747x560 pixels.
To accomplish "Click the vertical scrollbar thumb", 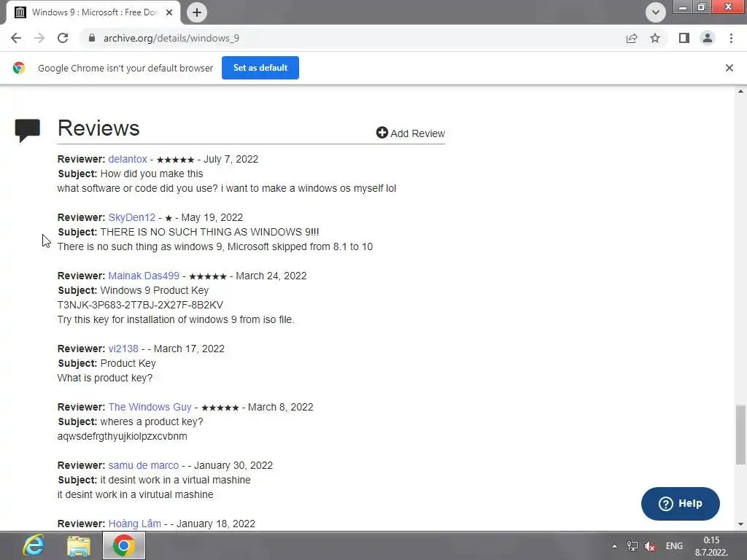I will pos(740,435).
